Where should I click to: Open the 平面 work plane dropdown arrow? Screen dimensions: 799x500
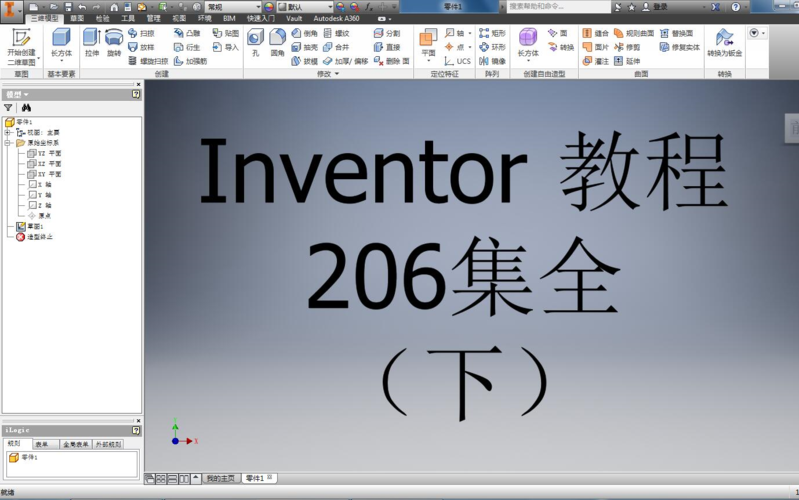coord(428,61)
